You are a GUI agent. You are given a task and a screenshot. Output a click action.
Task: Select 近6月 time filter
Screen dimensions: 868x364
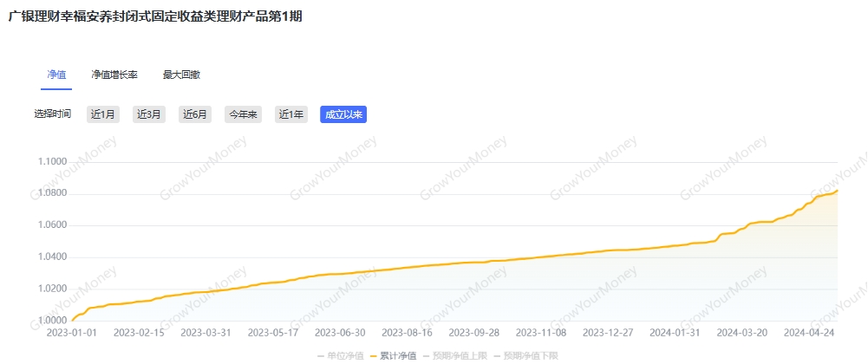tap(195, 114)
